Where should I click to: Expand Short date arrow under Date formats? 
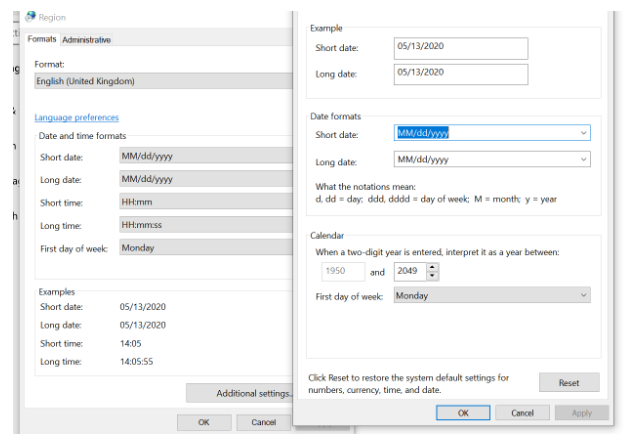click(x=583, y=133)
